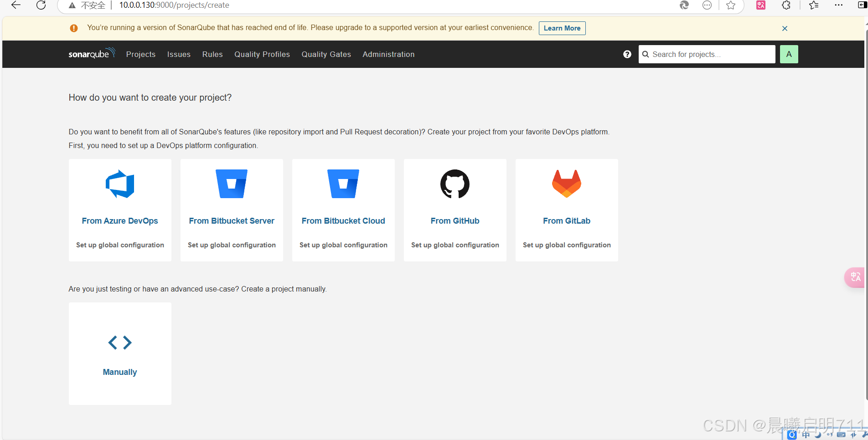
Task: Click the sidebar panel icon at toolbar edge
Action: click(x=863, y=5)
